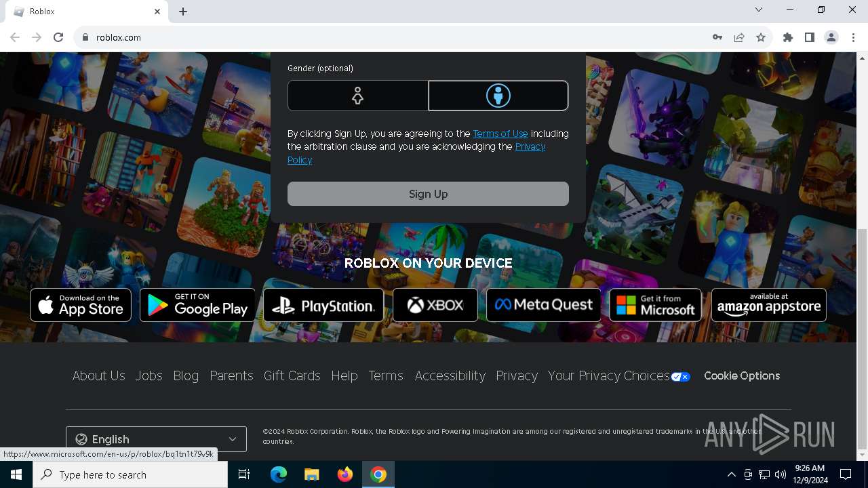Open Task View on the taskbar
This screenshot has height=488, width=868.
pyautogui.click(x=244, y=474)
